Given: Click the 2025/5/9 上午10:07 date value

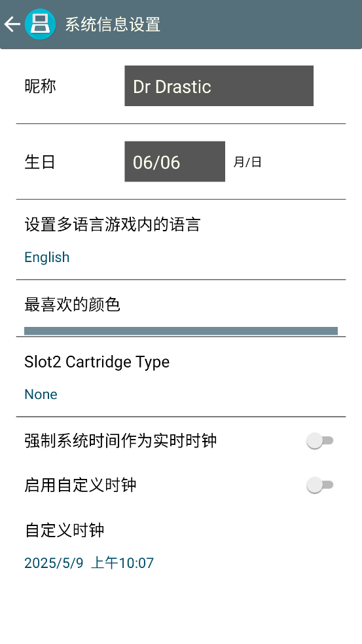Looking at the screenshot, I should tap(89, 563).
